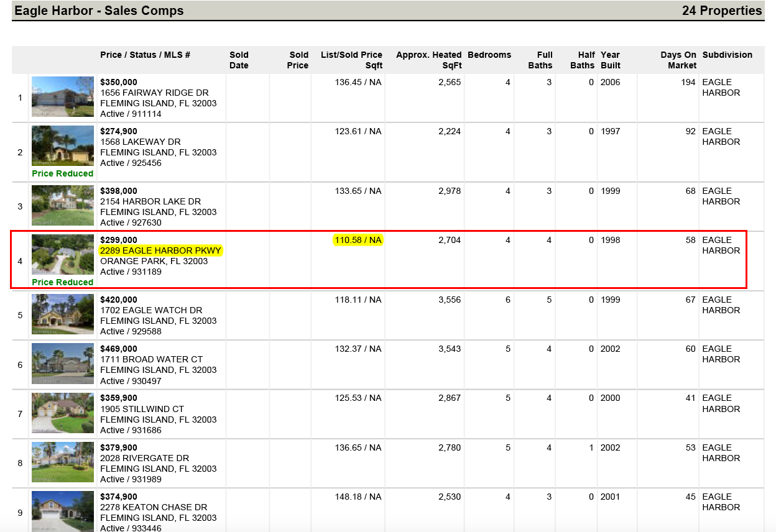This screenshot has width=776, height=532.
Task: Select the 'Price / Status / MLS #' column header
Action: click(x=145, y=55)
